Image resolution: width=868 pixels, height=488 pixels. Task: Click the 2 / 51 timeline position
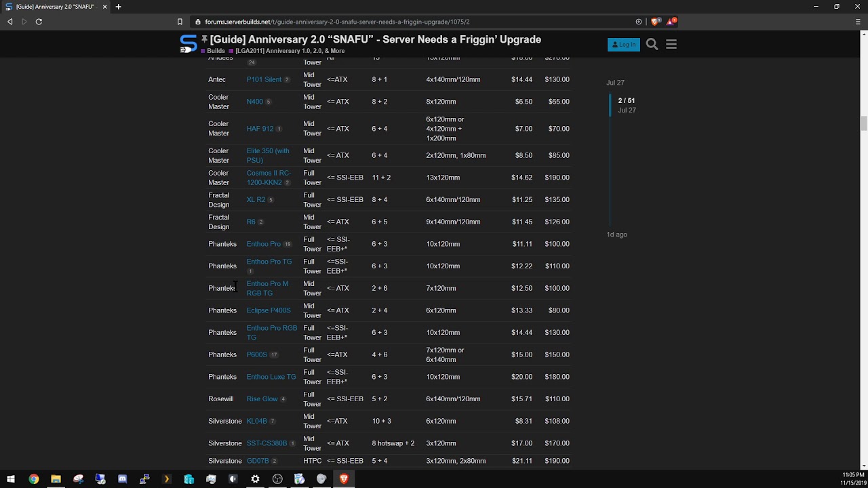pyautogui.click(x=627, y=101)
